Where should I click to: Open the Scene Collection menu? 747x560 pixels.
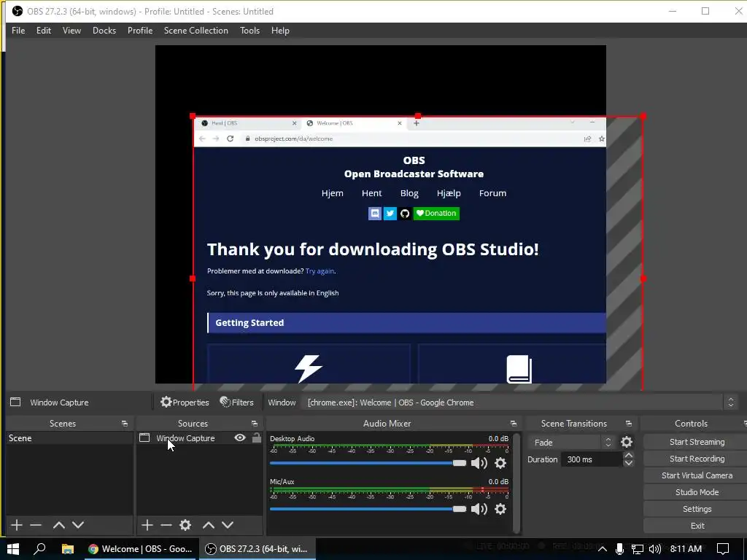(x=196, y=31)
